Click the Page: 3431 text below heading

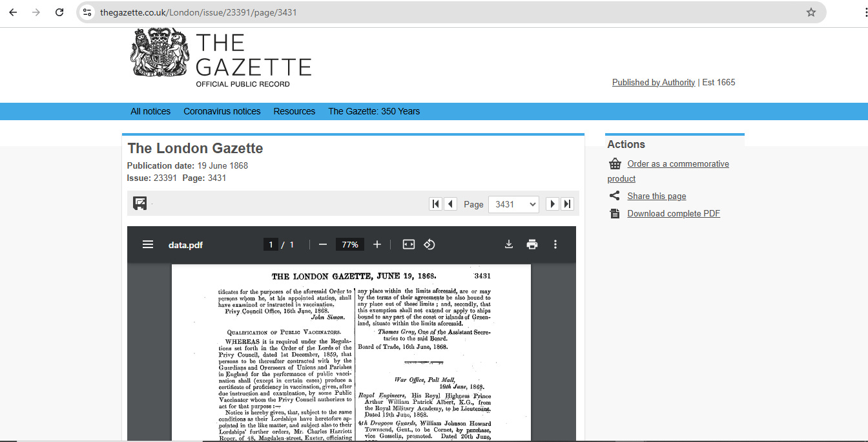click(204, 178)
